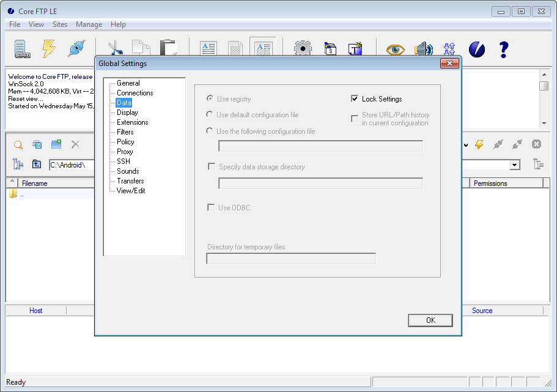Click the Permissions column header
557x392 pixels.
coord(506,183)
